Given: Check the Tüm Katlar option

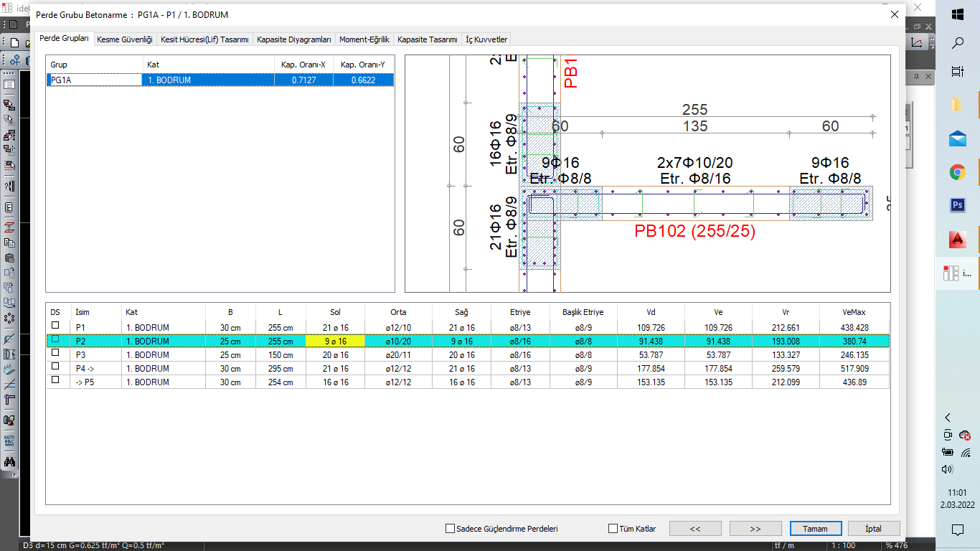Looking at the screenshot, I should click(x=613, y=529).
